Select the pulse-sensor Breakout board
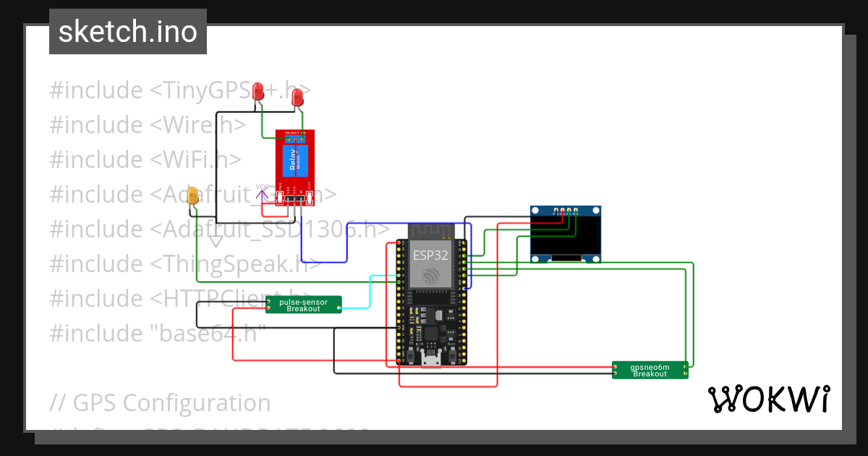 [303, 304]
